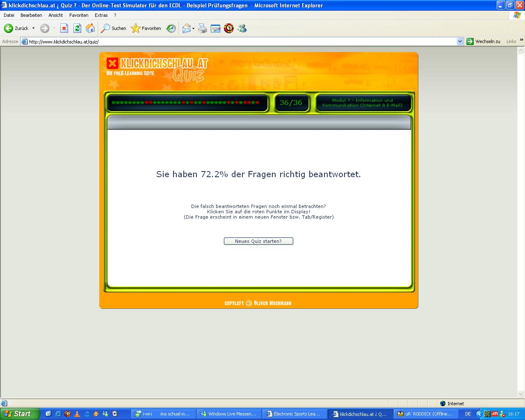This screenshot has width=525, height=420.
Task: Click copyleft Oliver Mochmann footer text
Action: tap(258, 303)
